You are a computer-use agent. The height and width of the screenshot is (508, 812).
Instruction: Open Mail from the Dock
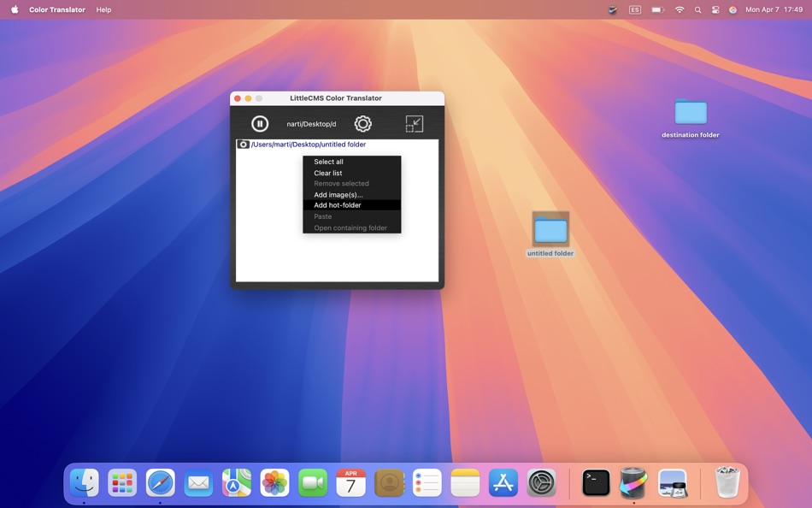(198, 482)
